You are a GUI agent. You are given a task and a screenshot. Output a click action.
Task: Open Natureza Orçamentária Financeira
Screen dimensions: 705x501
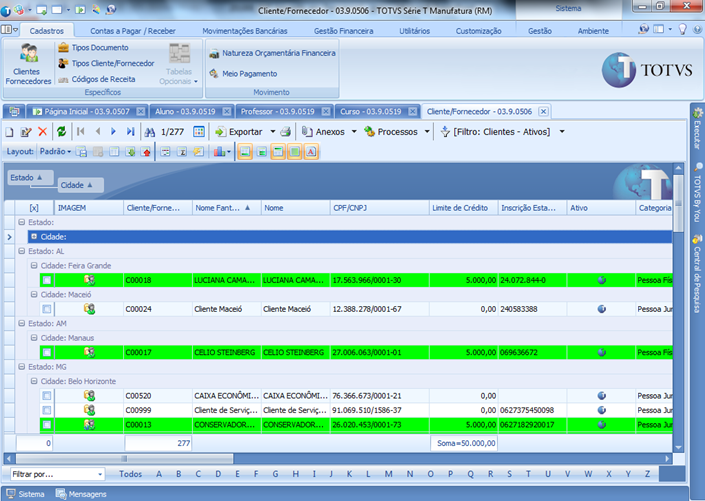[x=272, y=53]
